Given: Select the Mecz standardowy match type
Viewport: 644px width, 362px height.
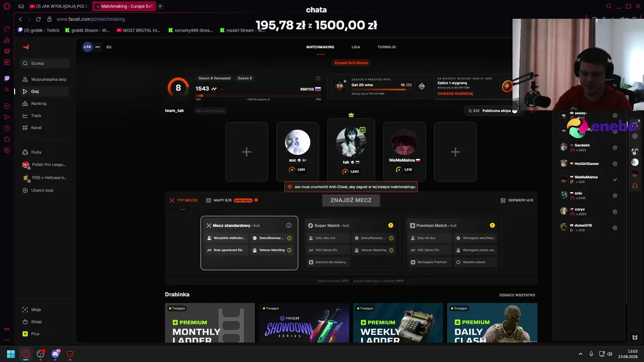Looking at the screenshot, I should pyautogui.click(x=249, y=243).
